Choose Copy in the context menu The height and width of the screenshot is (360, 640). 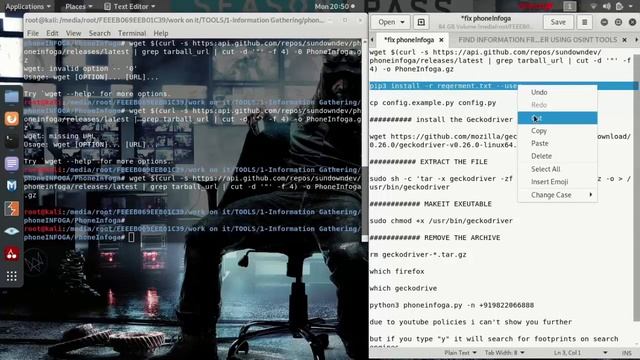tap(558, 131)
